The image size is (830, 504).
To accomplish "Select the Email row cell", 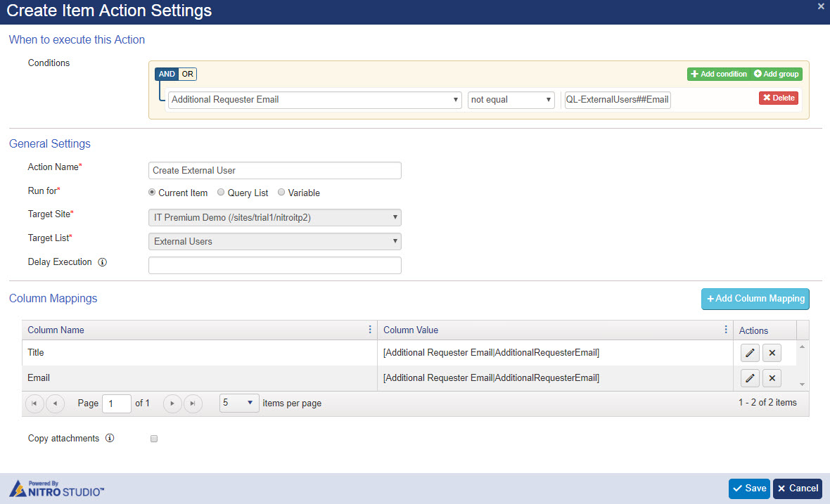I will coord(199,378).
